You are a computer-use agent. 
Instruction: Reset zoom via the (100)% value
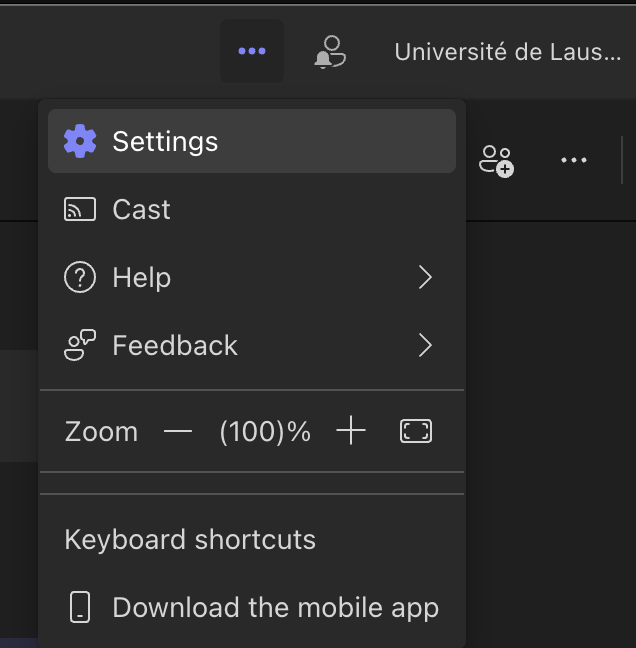pos(265,431)
